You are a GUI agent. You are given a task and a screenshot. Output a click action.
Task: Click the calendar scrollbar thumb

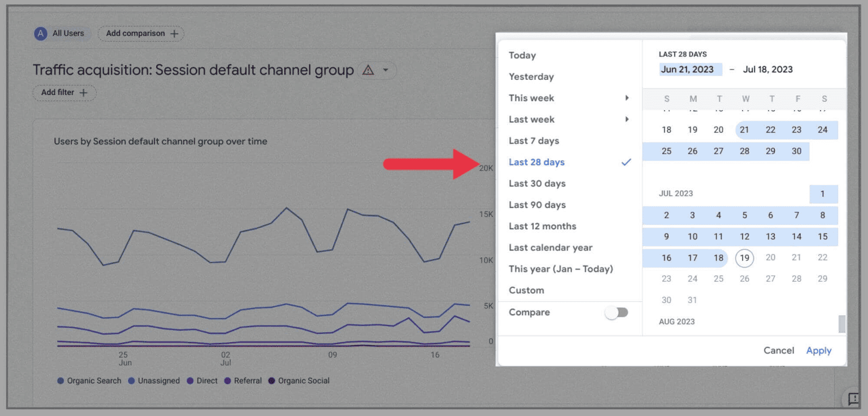coord(841,324)
